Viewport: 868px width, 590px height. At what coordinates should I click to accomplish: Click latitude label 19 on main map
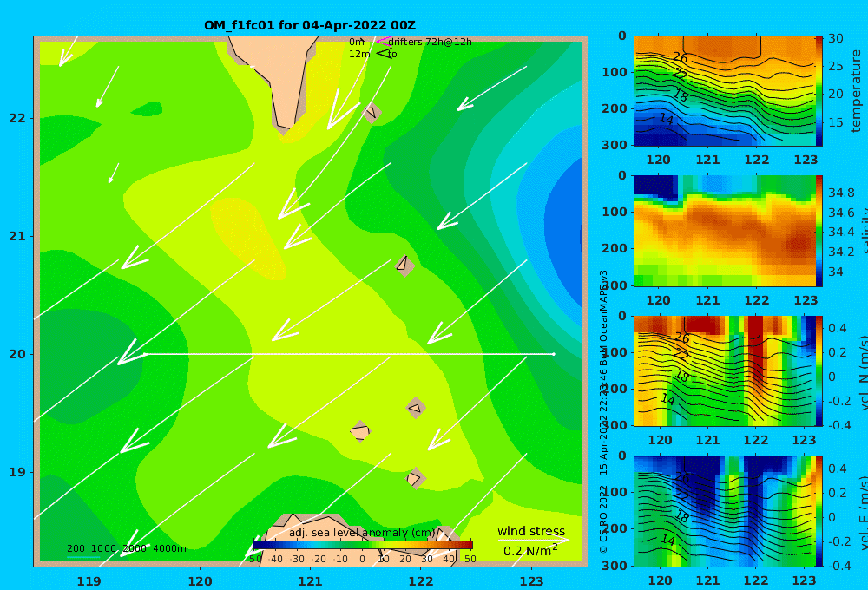(x=17, y=472)
